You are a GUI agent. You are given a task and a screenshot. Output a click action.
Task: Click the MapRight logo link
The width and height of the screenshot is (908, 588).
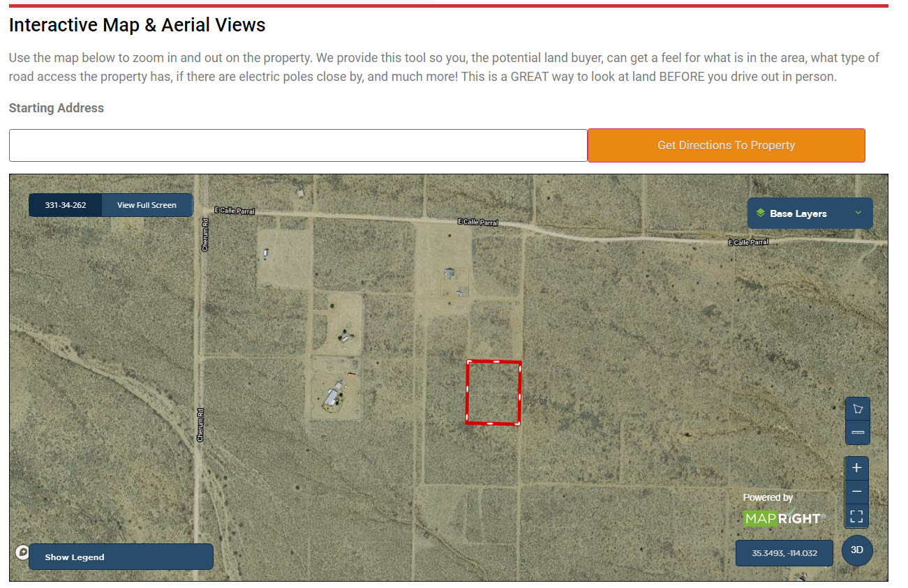[784, 518]
